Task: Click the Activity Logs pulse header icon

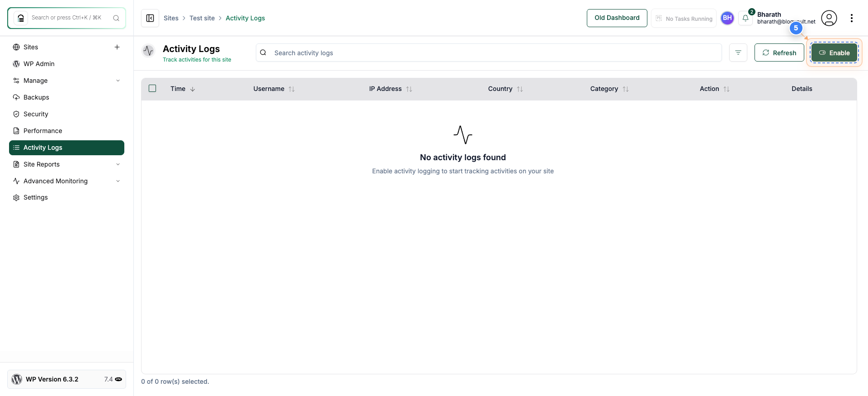Action: tap(148, 51)
